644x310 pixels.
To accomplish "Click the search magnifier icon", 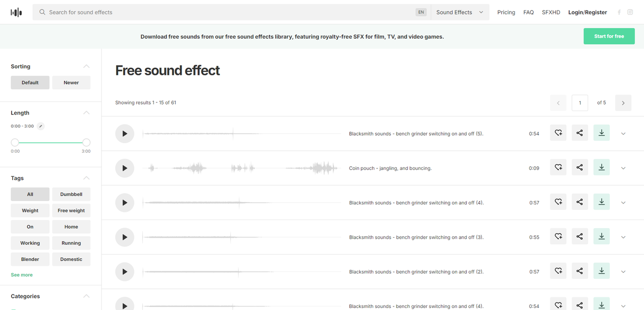I will point(42,12).
